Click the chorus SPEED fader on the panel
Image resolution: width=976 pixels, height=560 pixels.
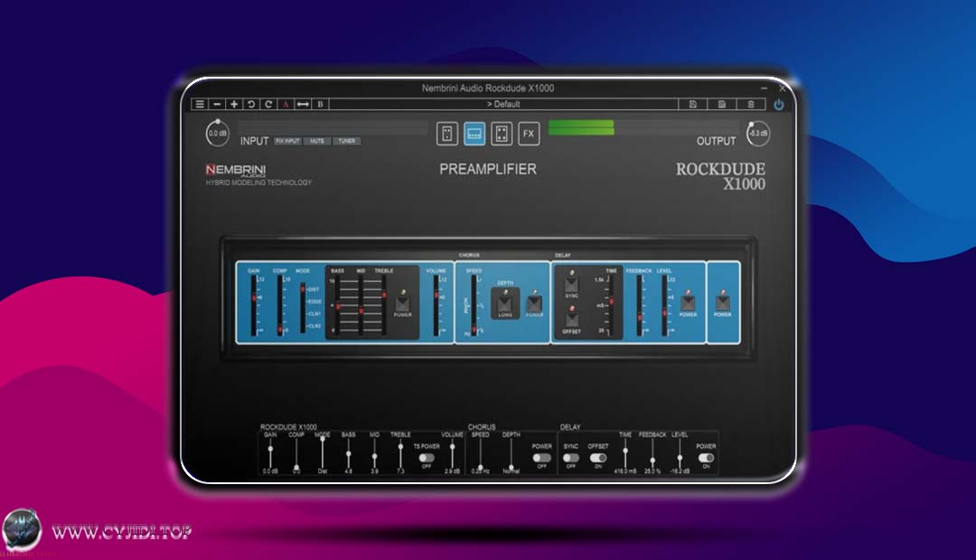pos(474,305)
